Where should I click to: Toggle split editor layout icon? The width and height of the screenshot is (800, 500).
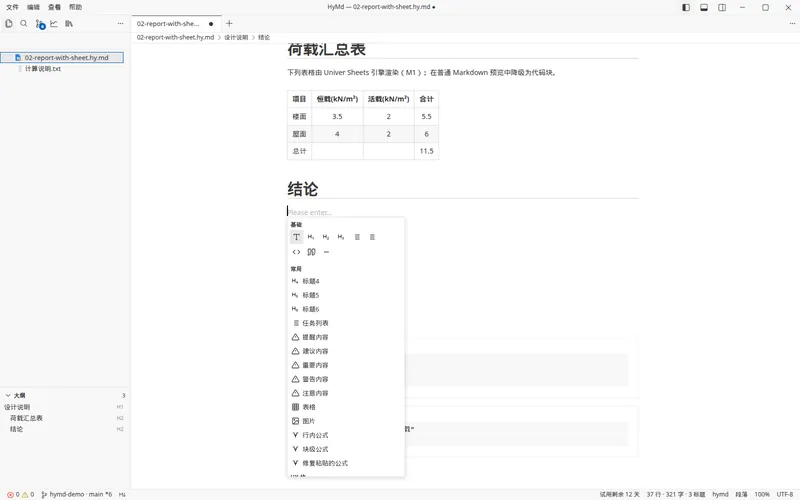722,7
